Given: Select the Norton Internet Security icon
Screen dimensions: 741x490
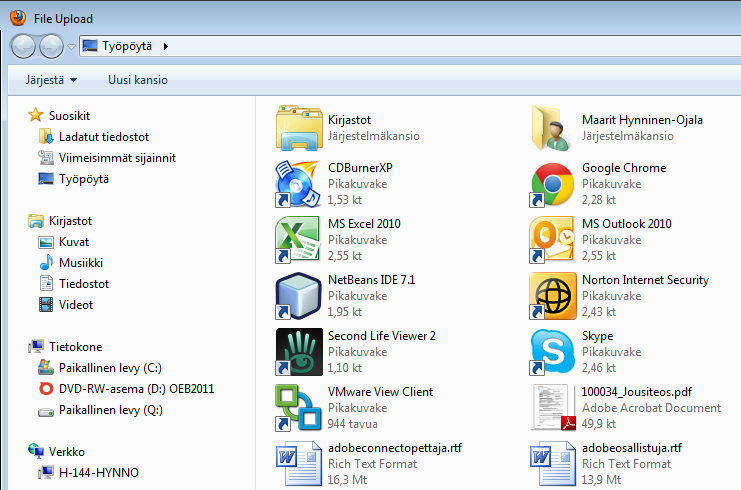Looking at the screenshot, I should pos(552,296).
